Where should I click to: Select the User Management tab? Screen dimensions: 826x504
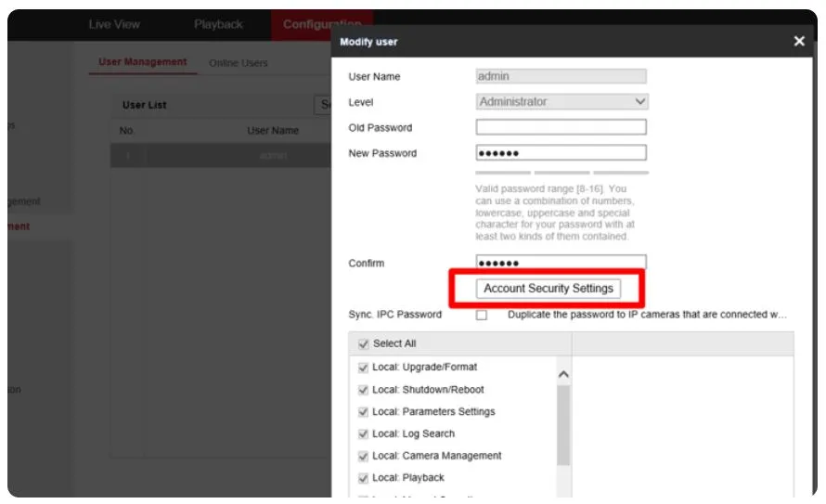(x=143, y=62)
